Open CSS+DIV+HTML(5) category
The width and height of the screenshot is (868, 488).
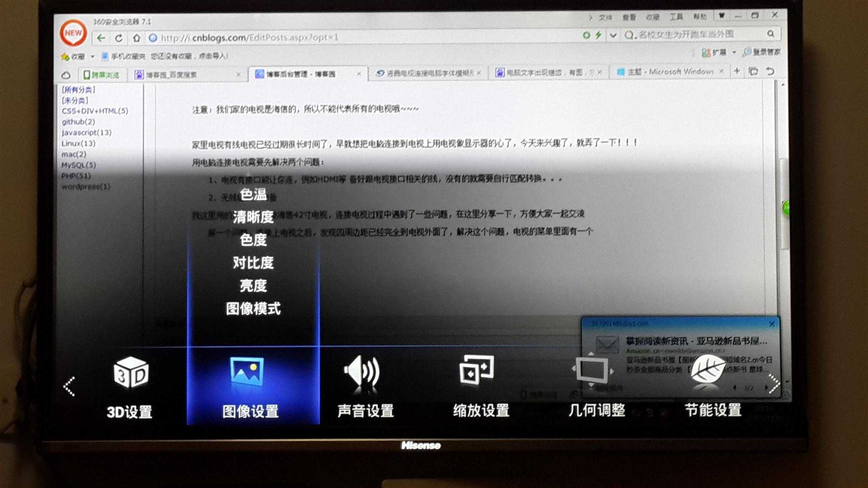coord(95,111)
